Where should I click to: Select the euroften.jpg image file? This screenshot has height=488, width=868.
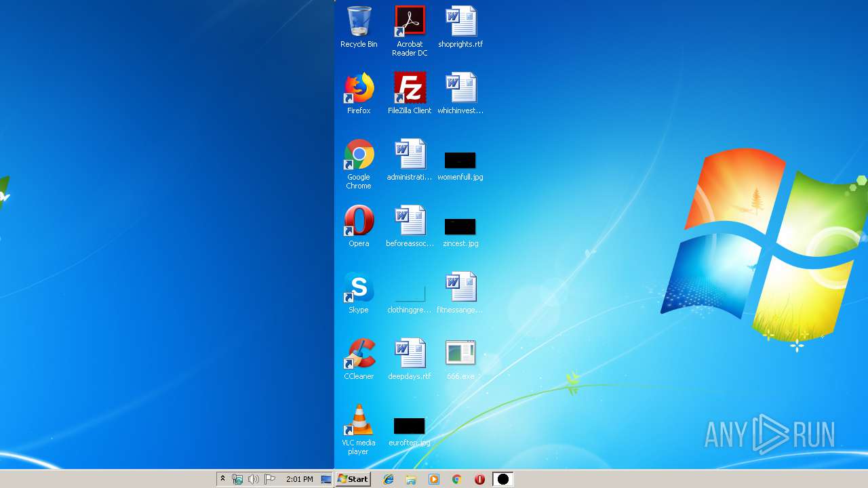tap(410, 431)
